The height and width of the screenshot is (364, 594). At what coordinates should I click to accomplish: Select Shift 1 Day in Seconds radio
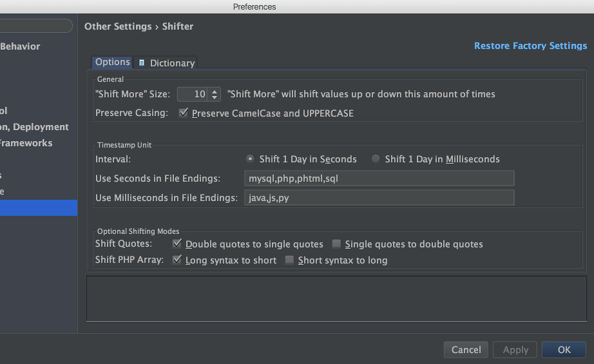250,158
